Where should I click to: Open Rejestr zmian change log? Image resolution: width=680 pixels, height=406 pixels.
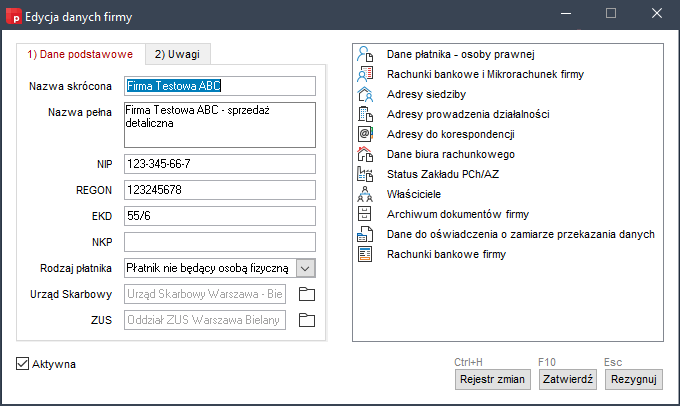point(492,380)
